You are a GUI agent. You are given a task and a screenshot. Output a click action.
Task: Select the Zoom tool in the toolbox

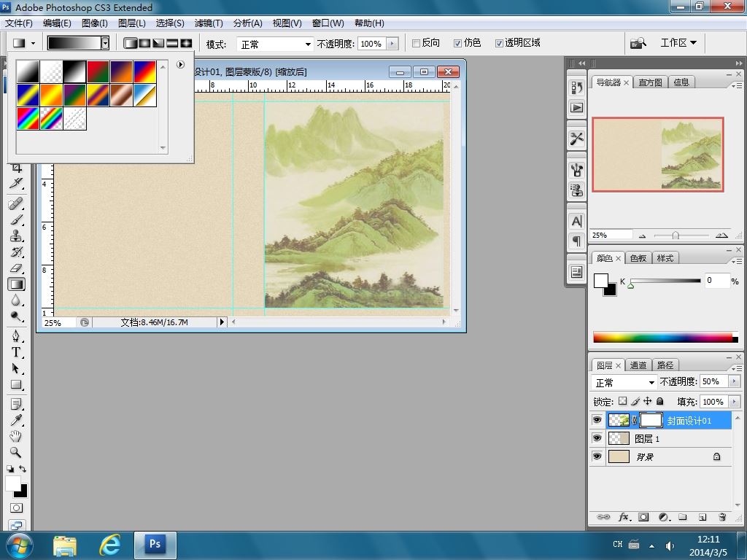click(x=17, y=452)
